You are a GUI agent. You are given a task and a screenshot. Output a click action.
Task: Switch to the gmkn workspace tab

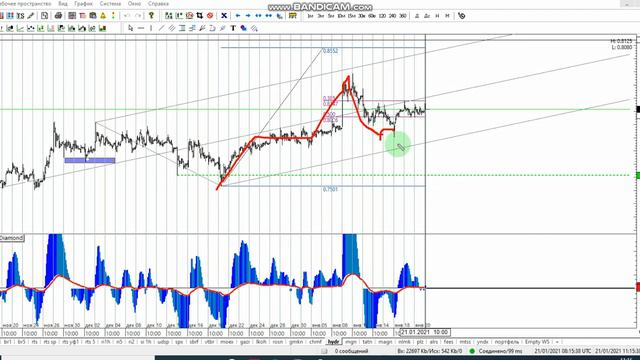[x=296, y=342]
